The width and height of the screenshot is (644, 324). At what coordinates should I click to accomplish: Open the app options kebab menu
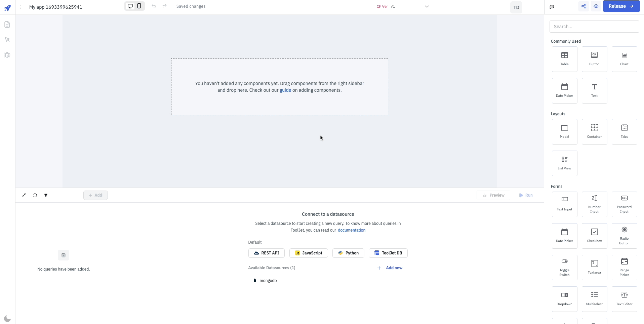pyautogui.click(x=21, y=7)
